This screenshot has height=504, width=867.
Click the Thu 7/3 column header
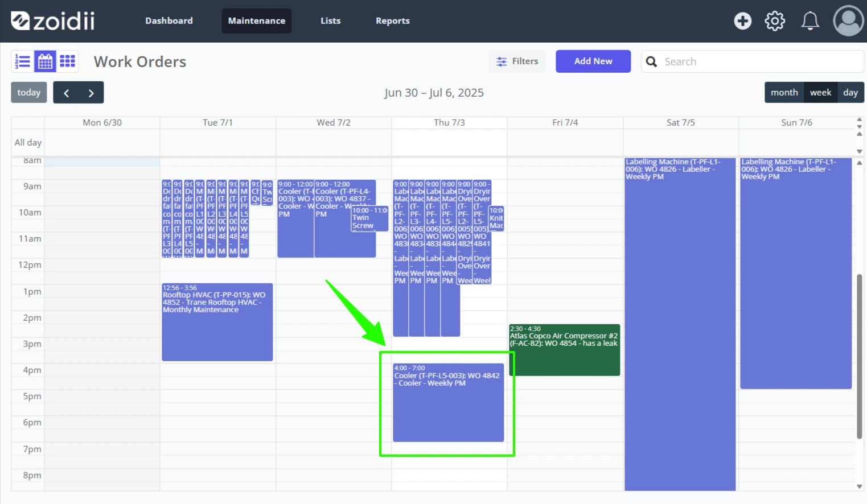pos(449,122)
